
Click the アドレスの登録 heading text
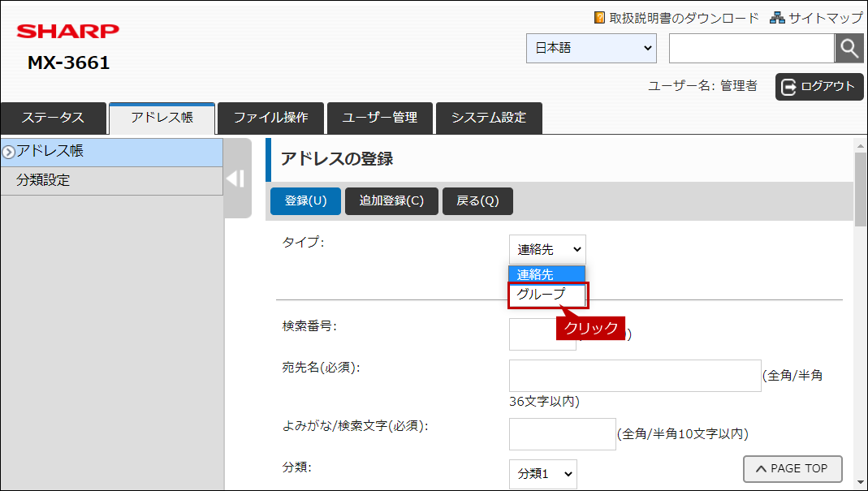[337, 159]
